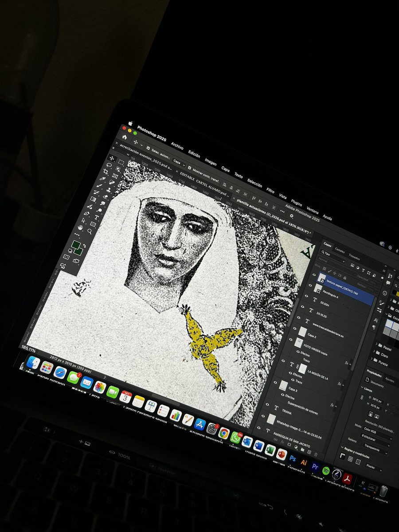The width and height of the screenshot is (399, 532).
Task: Hide the Capa 2 layer
Action: (295, 328)
